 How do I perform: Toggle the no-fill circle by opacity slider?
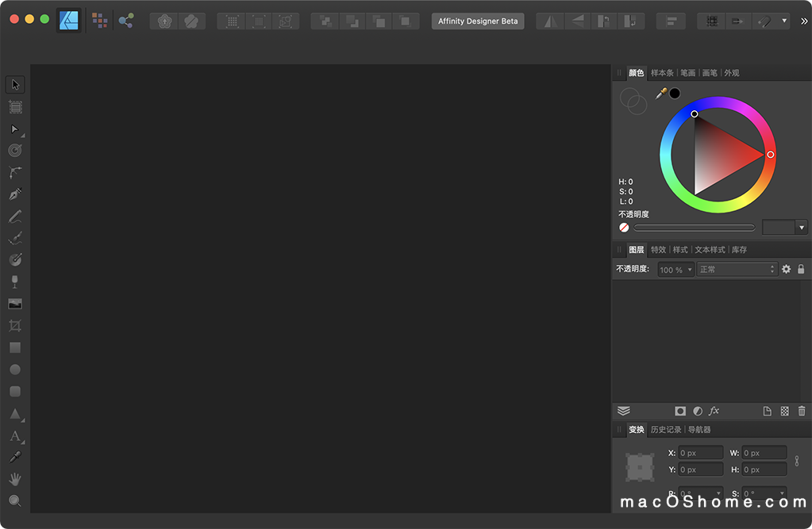[624, 228]
